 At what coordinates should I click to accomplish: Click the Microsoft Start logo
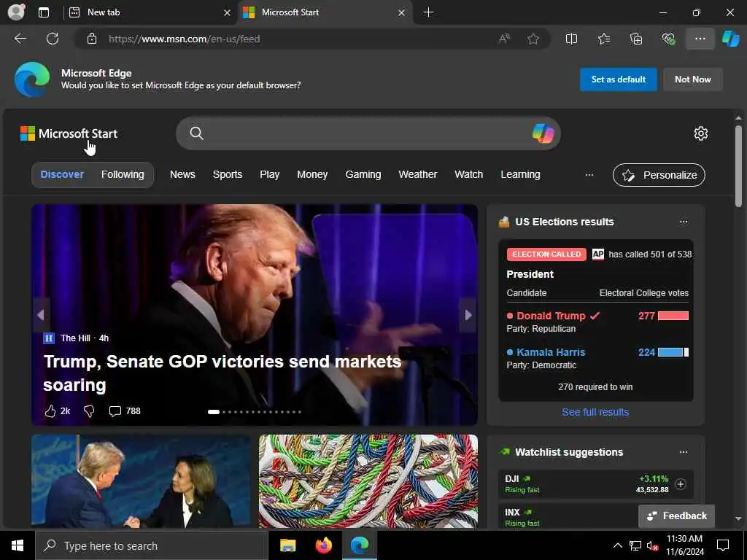tap(69, 133)
